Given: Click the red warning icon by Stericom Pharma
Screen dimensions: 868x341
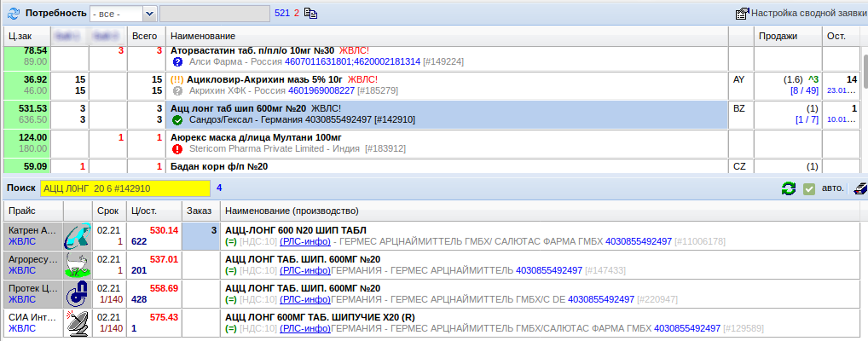Looking at the screenshot, I should click(177, 149).
